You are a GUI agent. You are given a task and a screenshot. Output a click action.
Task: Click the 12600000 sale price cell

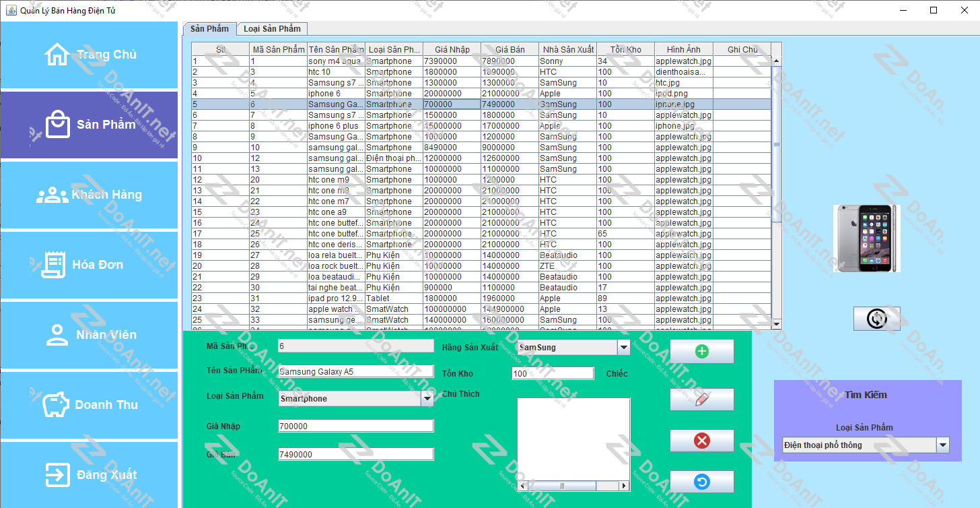[510, 158]
